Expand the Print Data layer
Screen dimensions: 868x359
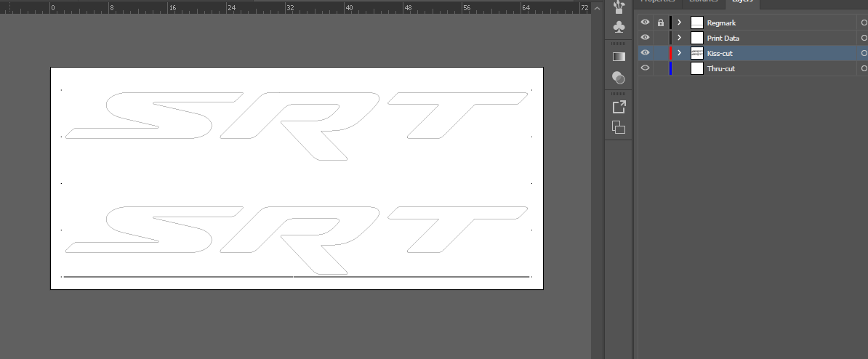tap(679, 38)
